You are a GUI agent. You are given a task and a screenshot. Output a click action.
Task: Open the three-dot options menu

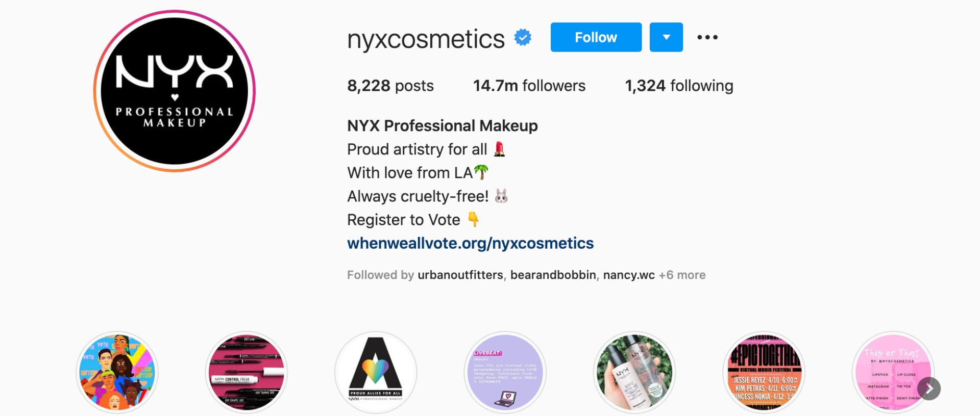pos(707,37)
